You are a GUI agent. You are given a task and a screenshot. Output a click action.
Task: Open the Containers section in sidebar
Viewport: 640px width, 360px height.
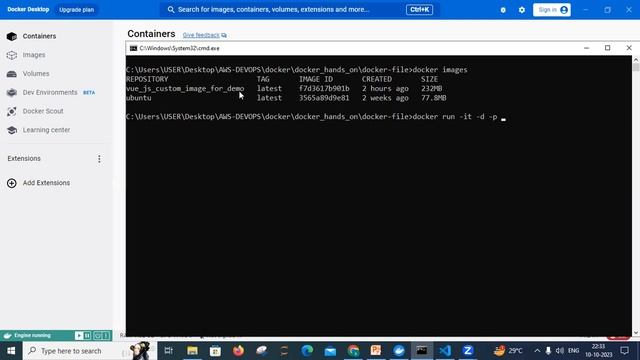point(39,36)
